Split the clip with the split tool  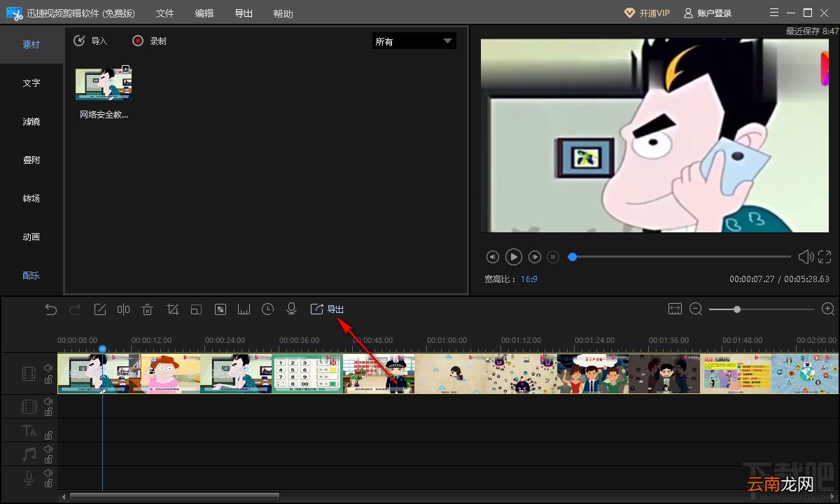point(124,309)
